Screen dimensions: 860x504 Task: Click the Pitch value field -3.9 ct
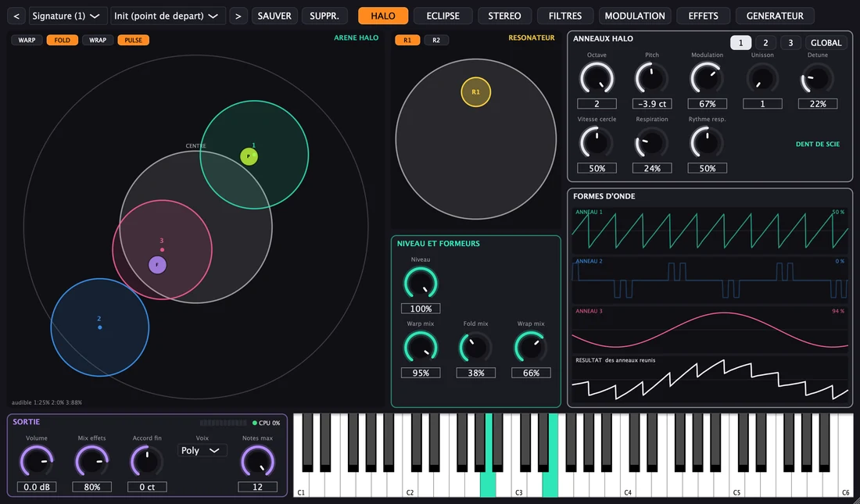click(x=651, y=104)
